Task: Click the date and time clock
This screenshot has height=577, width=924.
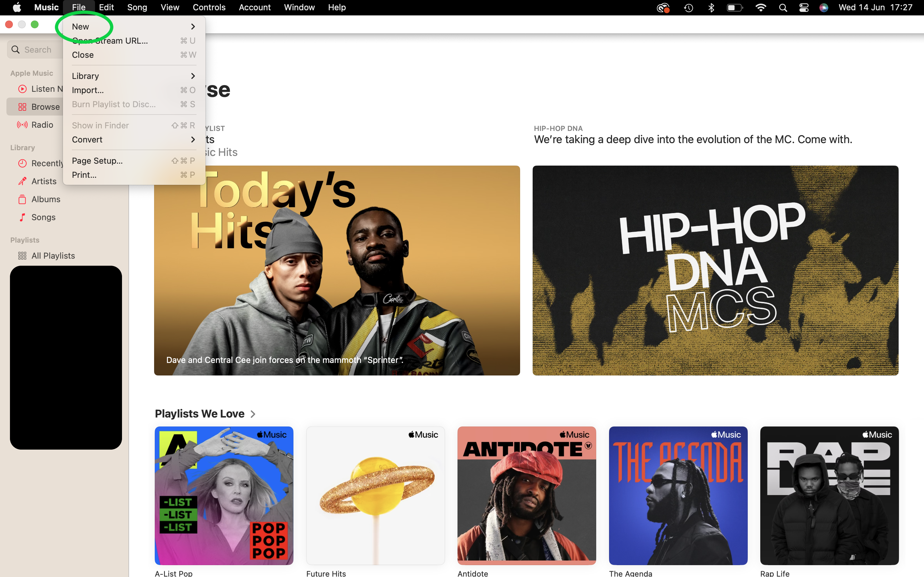Action: coord(875,8)
